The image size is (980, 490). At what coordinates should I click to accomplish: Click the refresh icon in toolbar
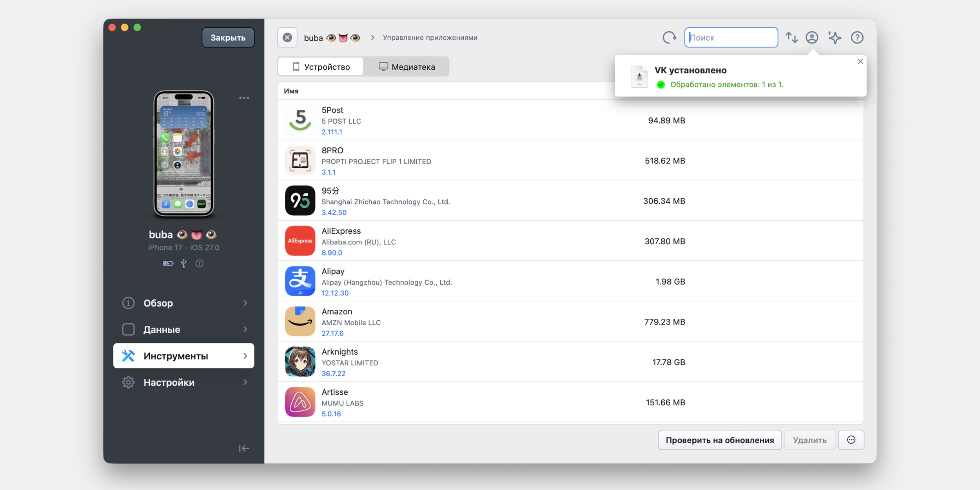[669, 38]
